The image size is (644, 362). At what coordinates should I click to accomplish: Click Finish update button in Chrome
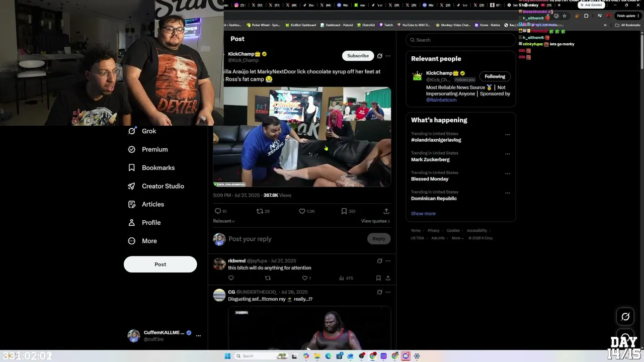tap(627, 16)
